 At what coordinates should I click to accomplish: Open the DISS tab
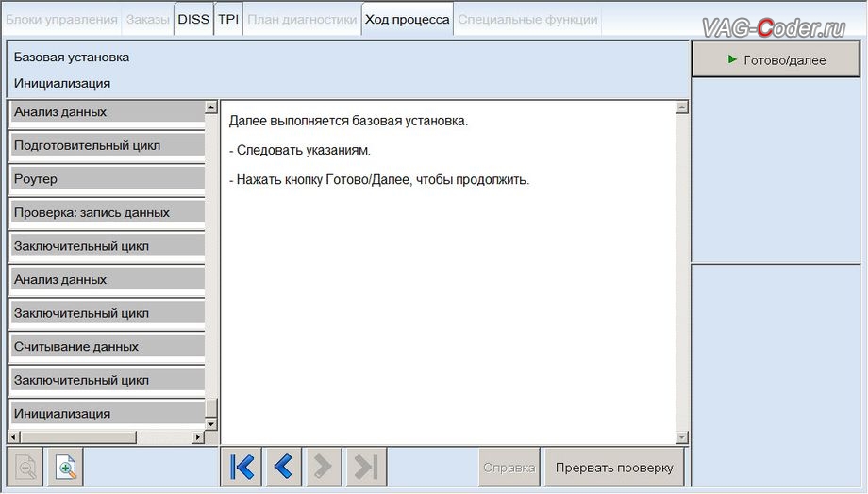coord(193,20)
